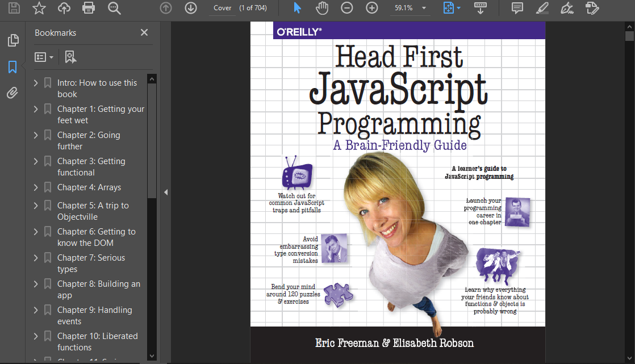Image resolution: width=635 pixels, height=364 pixels.
Task: Open the find text magnifier tool
Action: pos(114,8)
